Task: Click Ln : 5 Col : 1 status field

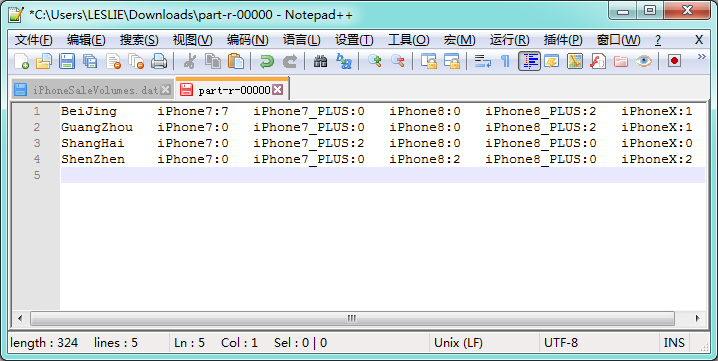Action: 299,343
